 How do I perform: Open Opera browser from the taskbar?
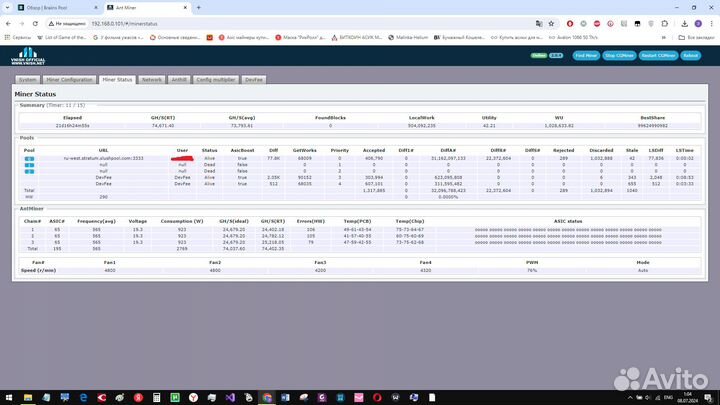pos(377,398)
